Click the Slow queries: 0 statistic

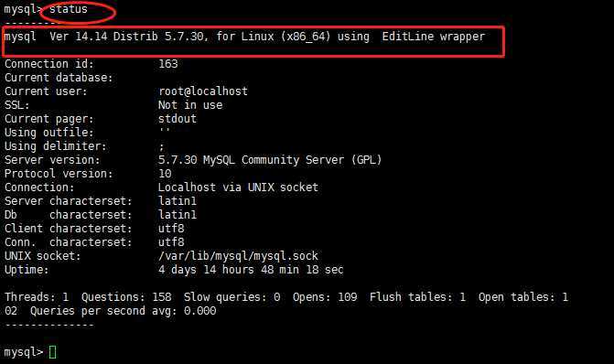coord(232,297)
